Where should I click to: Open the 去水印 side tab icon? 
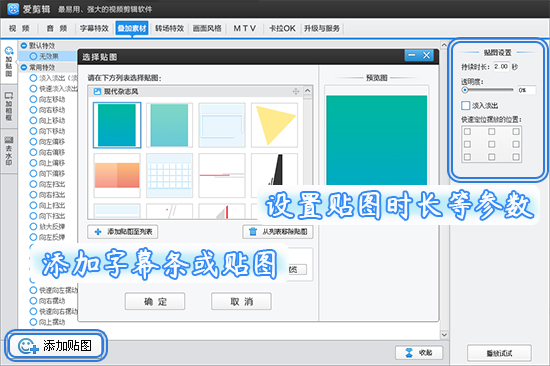click(9, 140)
